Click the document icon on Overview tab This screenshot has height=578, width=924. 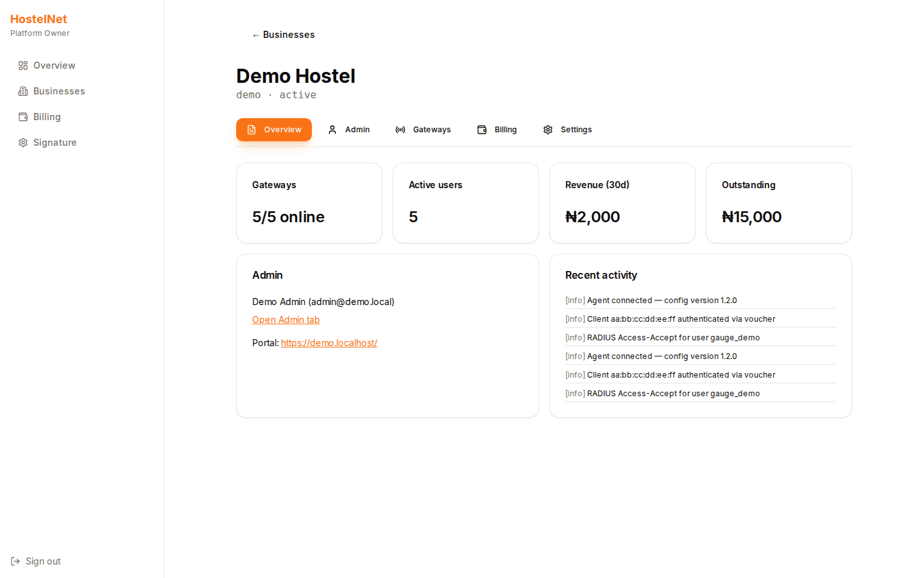252,130
